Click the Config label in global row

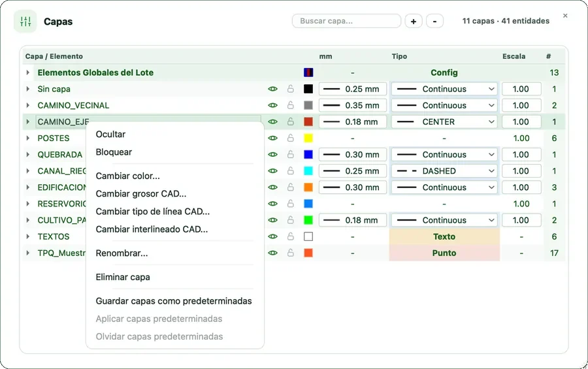click(x=444, y=72)
